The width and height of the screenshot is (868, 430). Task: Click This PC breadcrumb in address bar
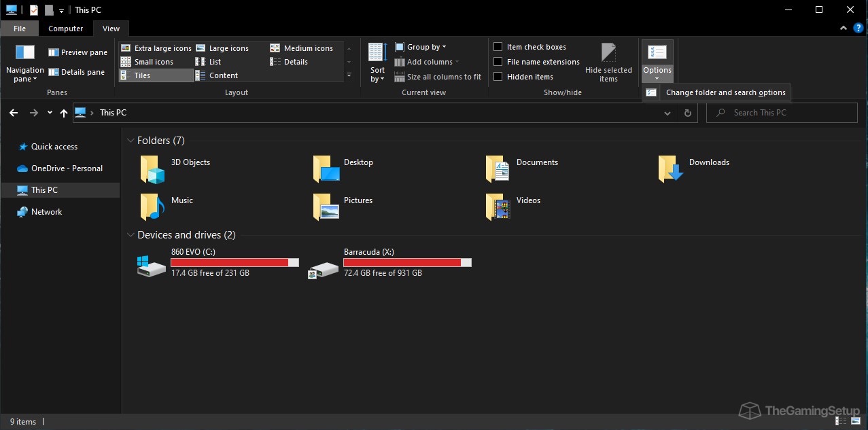point(113,113)
